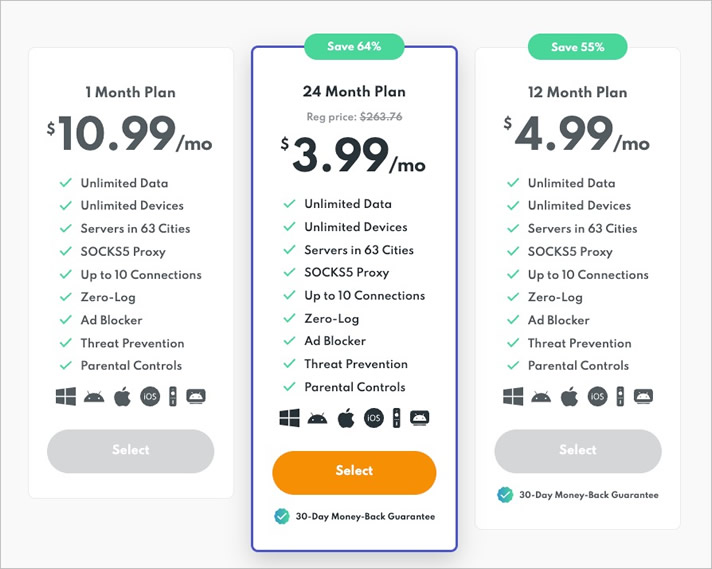Click Android icon in the 24 Month Plan
Screen dimensions: 712x569
[x=317, y=418]
